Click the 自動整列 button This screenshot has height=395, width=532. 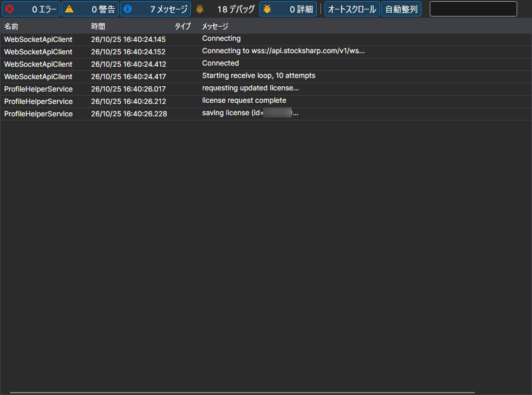pos(401,9)
